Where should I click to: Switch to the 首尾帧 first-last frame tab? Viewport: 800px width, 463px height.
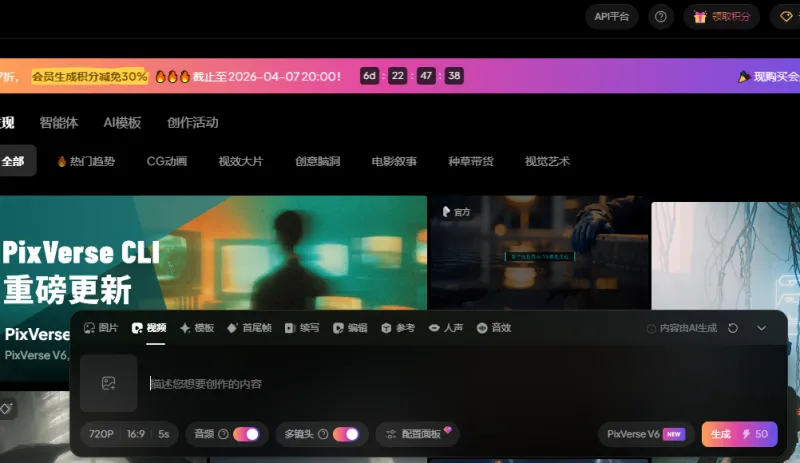[249, 328]
